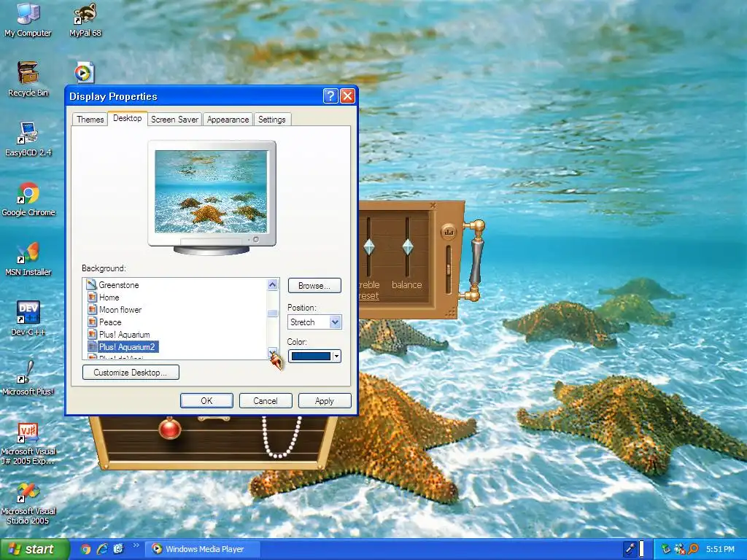This screenshot has height=560, width=747.
Task: Click the Browse... button
Action: tap(314, 286)
